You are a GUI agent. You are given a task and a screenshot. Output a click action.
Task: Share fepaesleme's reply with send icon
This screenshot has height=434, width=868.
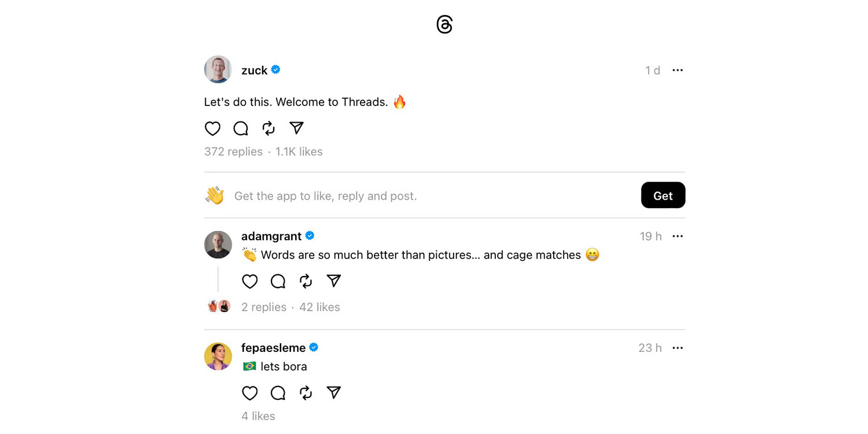click(x=333, y=392)
